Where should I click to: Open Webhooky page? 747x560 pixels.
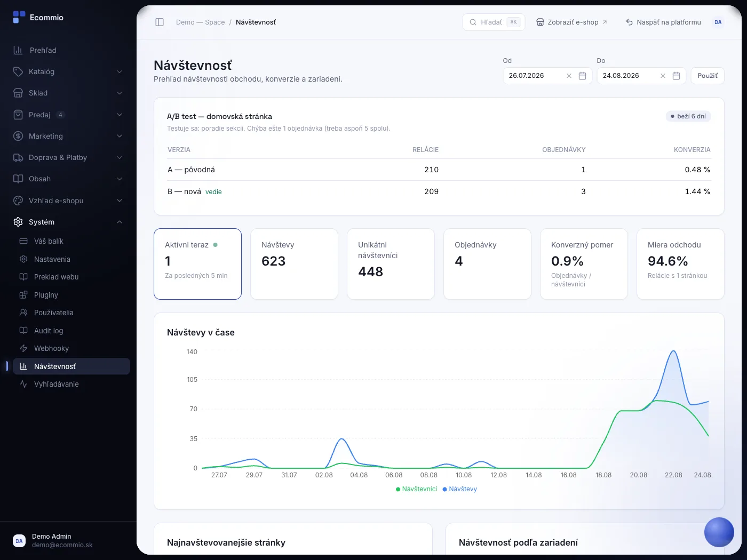pyautogui.click(x=71, y=348)
